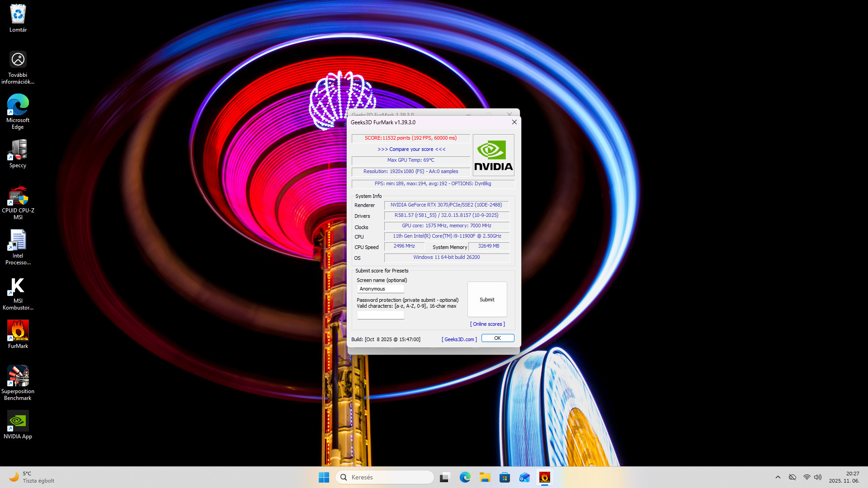Open the CPUID CPU-Z MSI shortcut
This screenshot has width=868, height=488.
tap(18, 196)
